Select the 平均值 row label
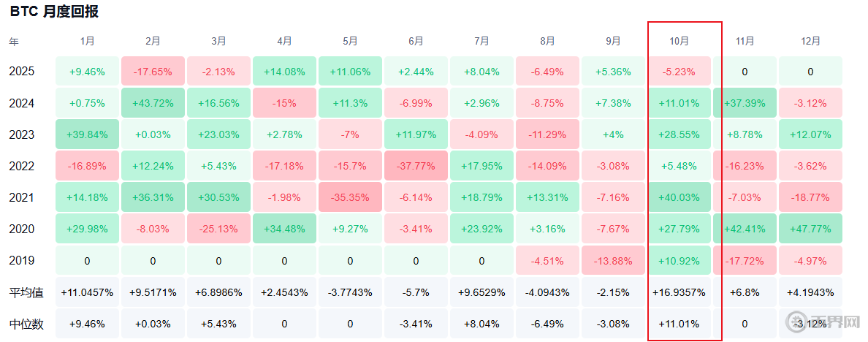868x342 pixels. 26,292
